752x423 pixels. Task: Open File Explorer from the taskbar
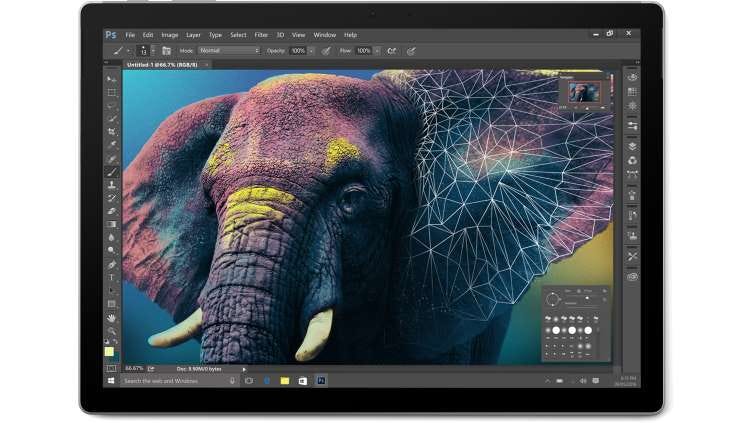(285, 381)
